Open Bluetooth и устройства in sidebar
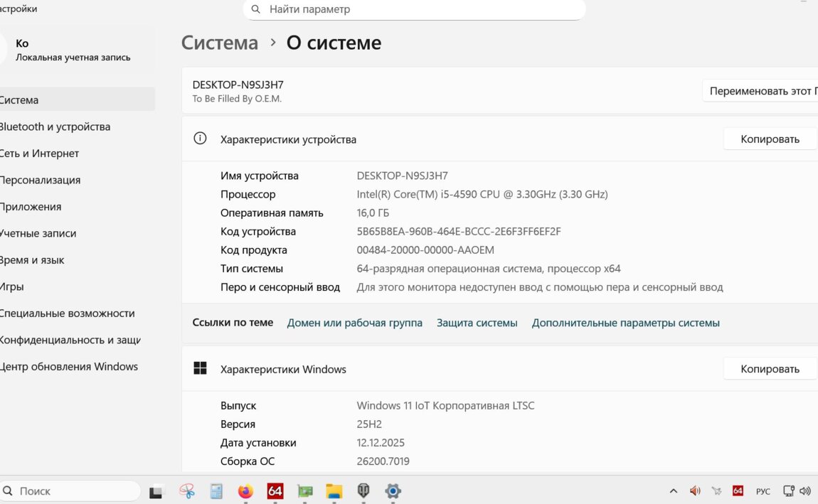 click(55, 127)
